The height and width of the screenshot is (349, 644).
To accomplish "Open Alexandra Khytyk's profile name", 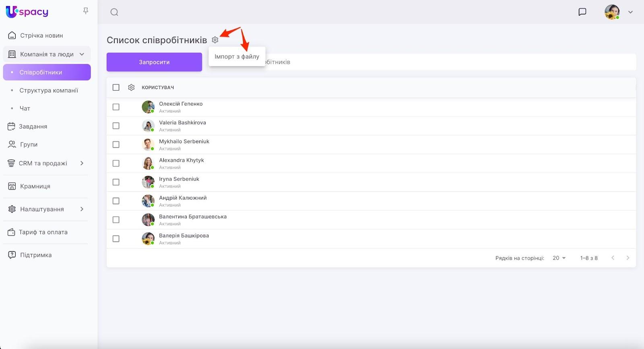I will click(182, 160).
